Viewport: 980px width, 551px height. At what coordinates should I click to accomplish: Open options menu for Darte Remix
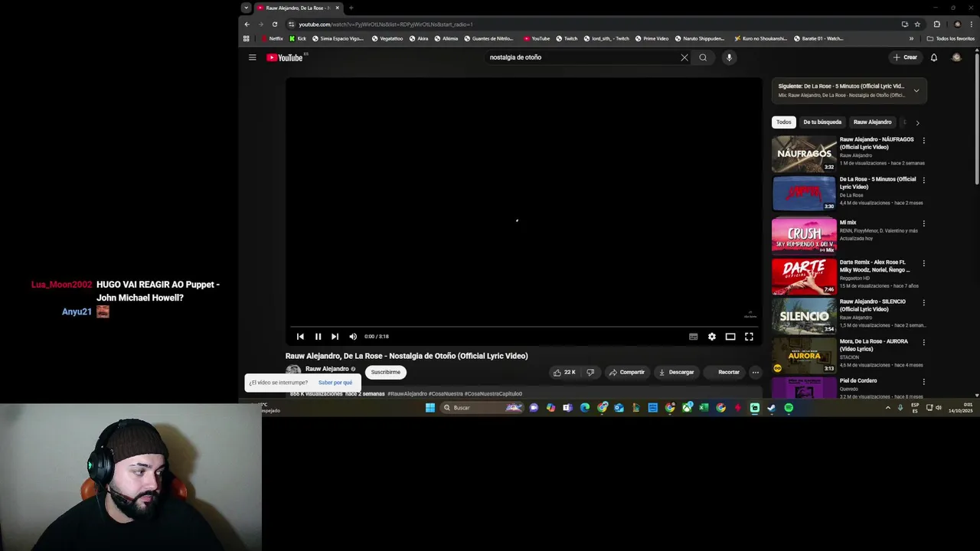click(923, 263)
